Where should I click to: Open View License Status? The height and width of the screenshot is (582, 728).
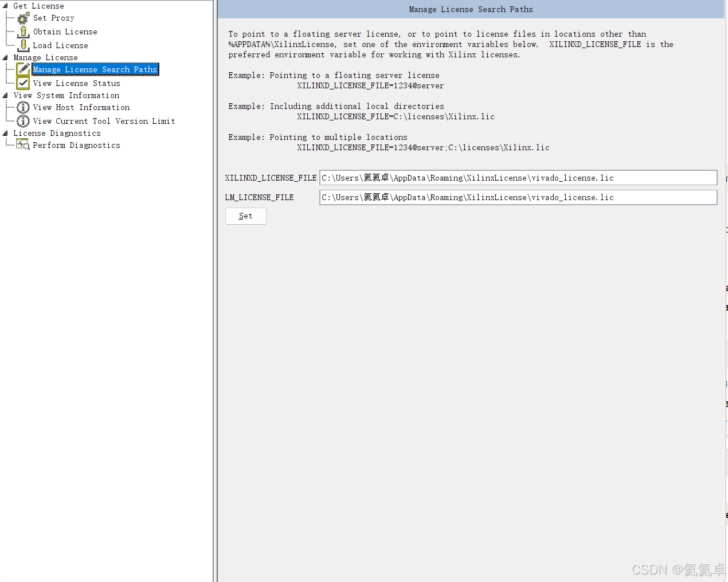pyautogui.click(x=77, y=84)
